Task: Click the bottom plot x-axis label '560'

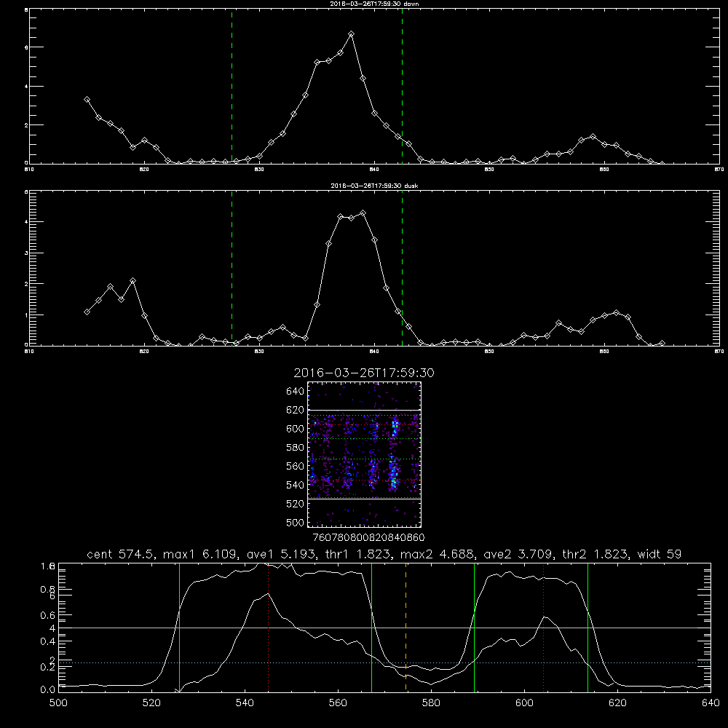Action: pos(338,703)
